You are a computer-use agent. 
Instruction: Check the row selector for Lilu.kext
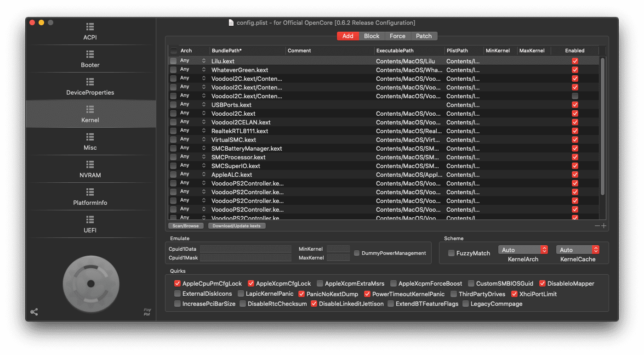(173, 61)
